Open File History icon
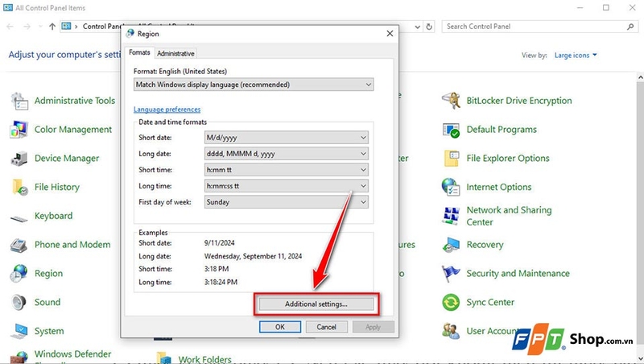This screenshot has width=644, height=364. [x=19, y=188]
